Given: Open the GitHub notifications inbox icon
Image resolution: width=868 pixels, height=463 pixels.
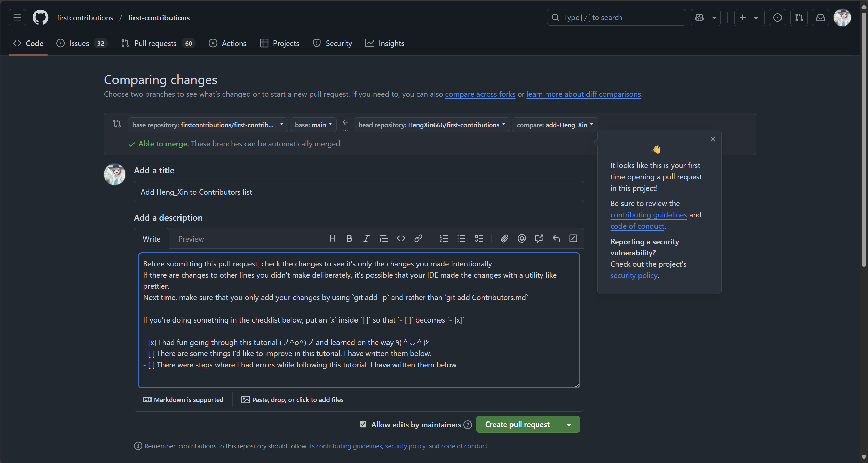Looking at the screenshot, I should coord(820,18).
